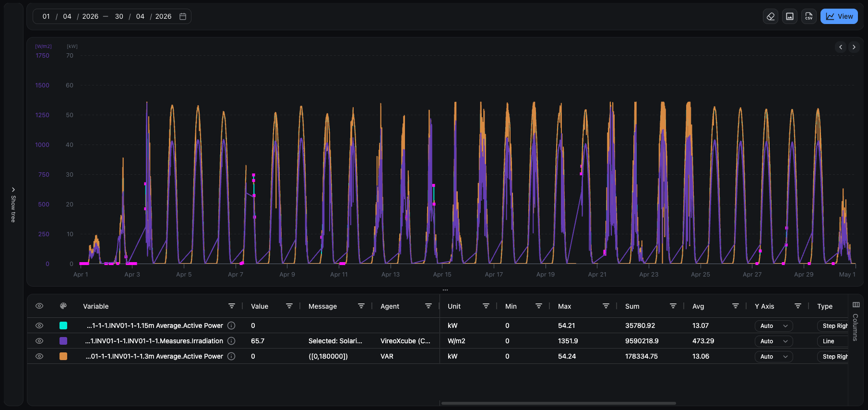Open the Columns panel icon
Viewport: 868px width, 410px height.
[x=856, y=305]
